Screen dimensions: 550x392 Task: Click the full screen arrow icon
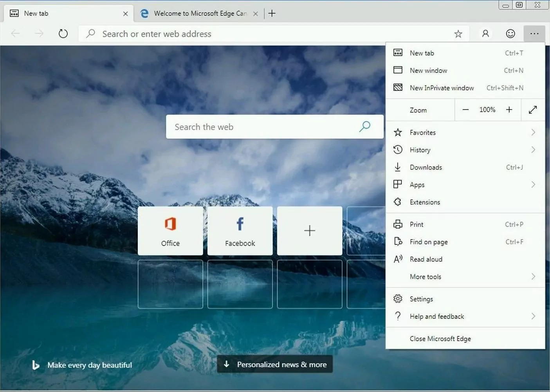pos(533,110)
